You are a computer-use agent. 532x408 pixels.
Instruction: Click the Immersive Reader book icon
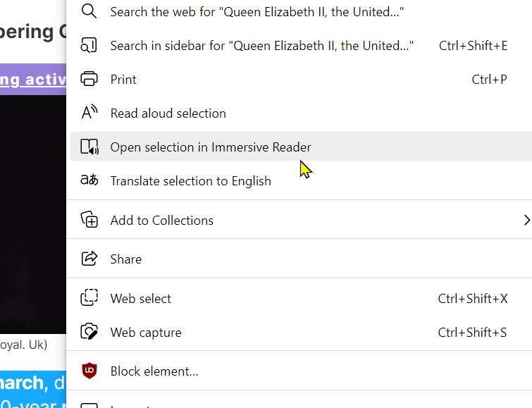pos(89,147)
